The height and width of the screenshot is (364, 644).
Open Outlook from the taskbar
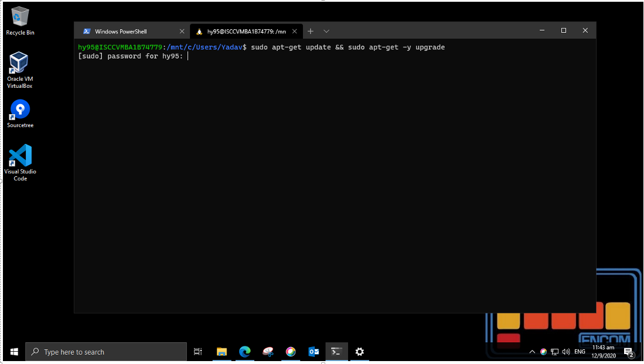(314, 352)
